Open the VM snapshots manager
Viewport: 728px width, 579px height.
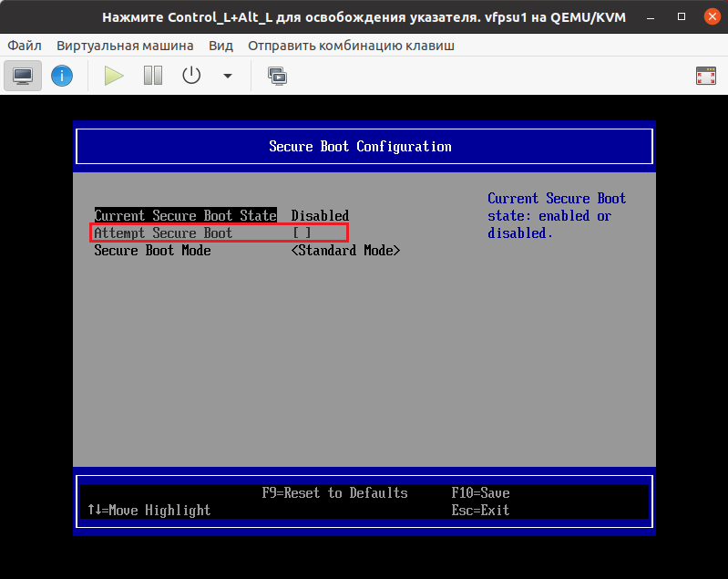[277, 76]
